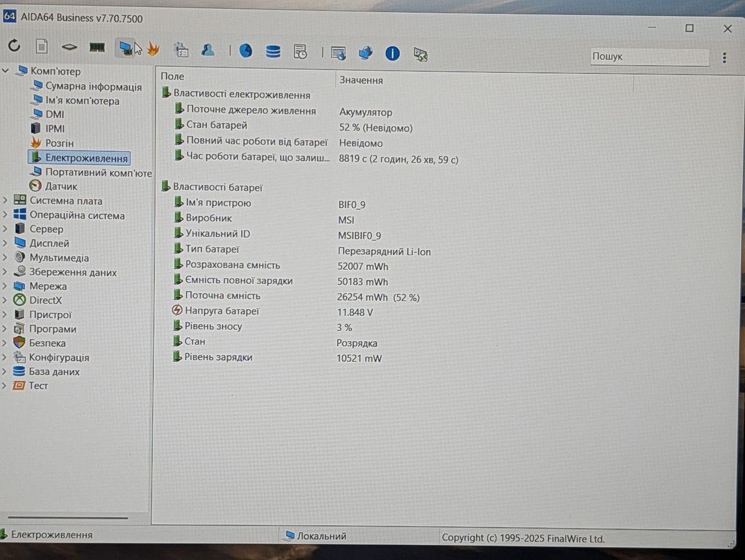Viewport: 745px width, 560px height.
Task: Click the Значення column header
Action: coord(361,80)
